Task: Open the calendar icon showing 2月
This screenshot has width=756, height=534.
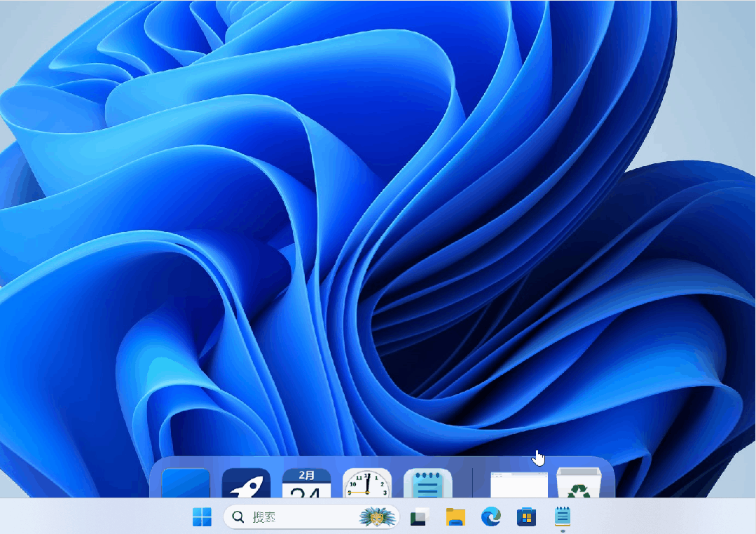Action: 306,483
